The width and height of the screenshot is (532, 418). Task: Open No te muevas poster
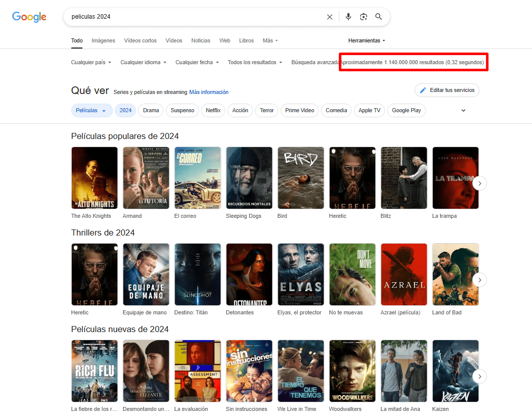(352, 274)
